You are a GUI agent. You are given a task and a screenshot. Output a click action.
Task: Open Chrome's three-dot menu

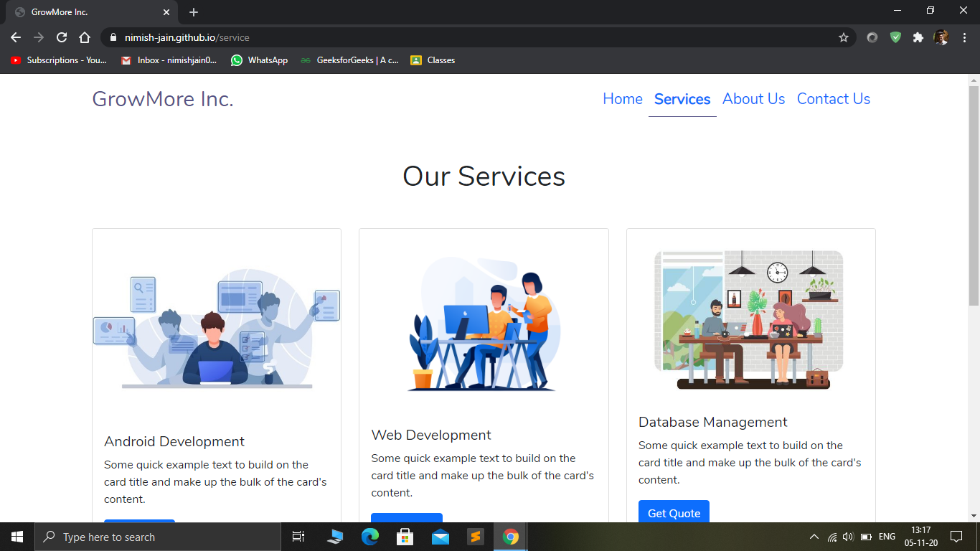[x=964, y=37]
